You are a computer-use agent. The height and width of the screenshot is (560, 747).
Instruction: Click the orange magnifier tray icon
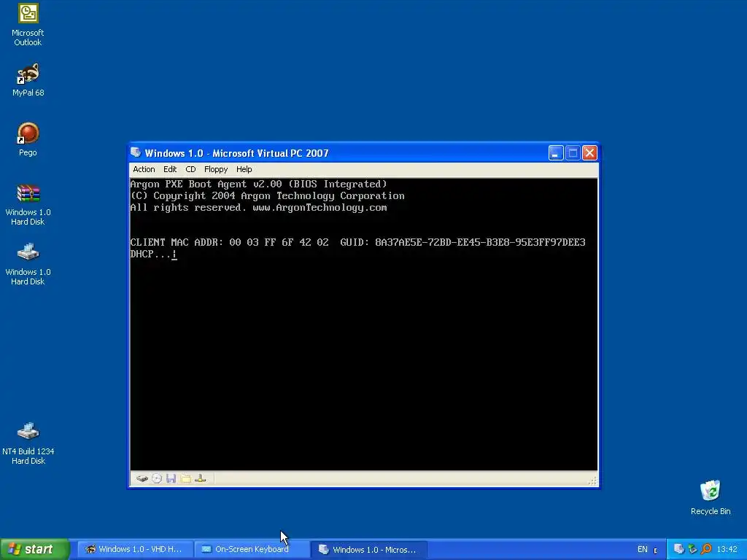coord(706,549)
